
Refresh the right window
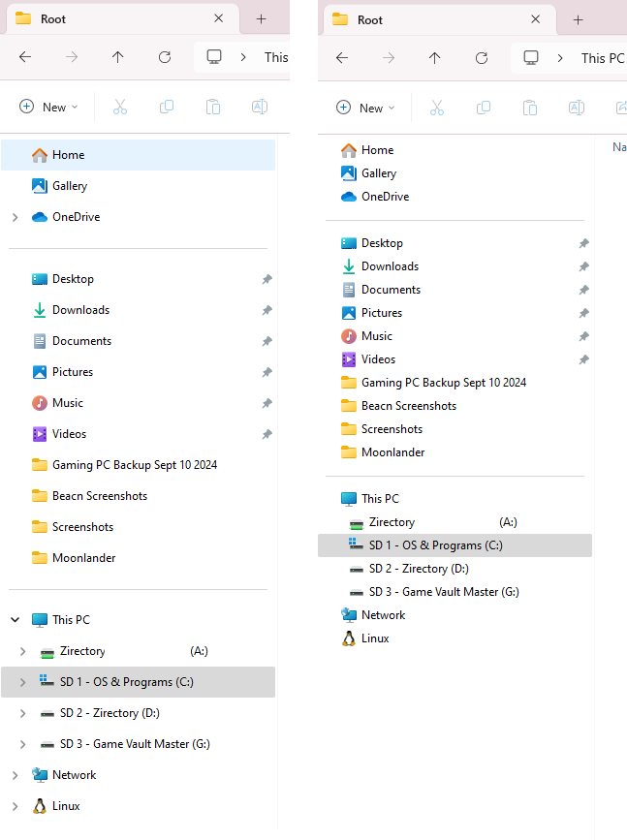click(482, 58)
